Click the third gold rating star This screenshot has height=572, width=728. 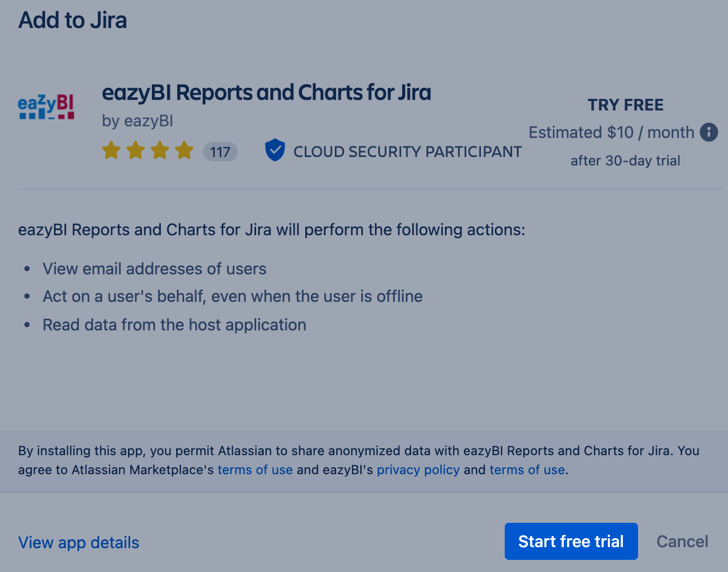pyautogui.click(x=160, y=150)
